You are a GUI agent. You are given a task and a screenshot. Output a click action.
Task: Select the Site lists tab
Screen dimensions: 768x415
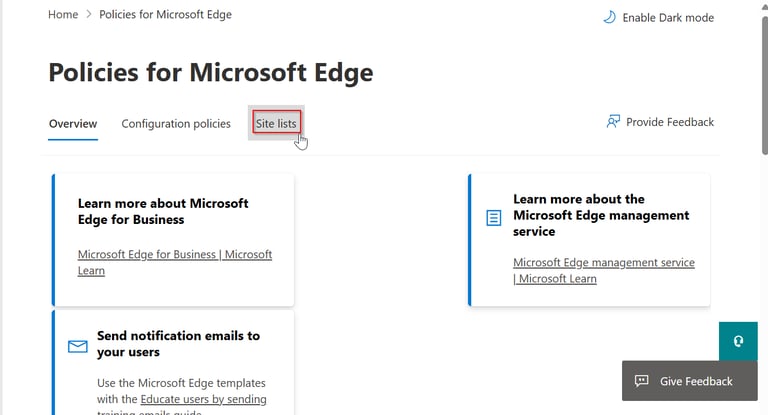[x=276, y=124]
